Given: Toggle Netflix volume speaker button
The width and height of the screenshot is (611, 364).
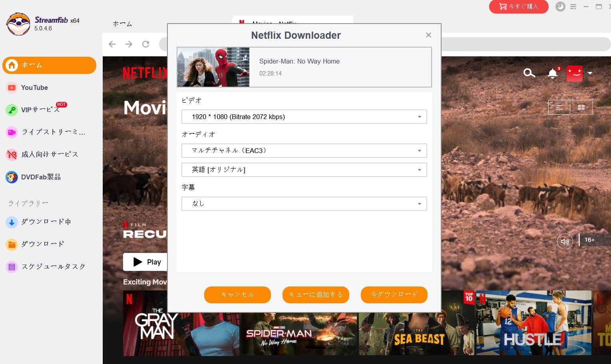Looking at the screenshot, I should [565, 241].
